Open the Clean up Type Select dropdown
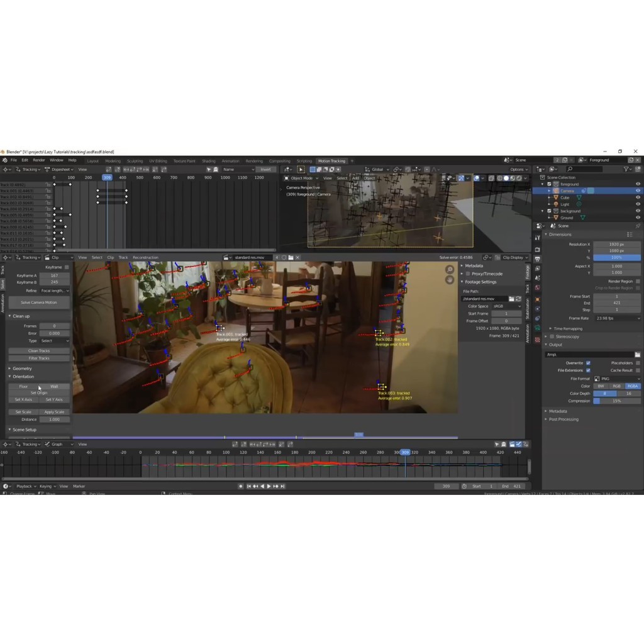The image size is (644, 644). [55, 341]
